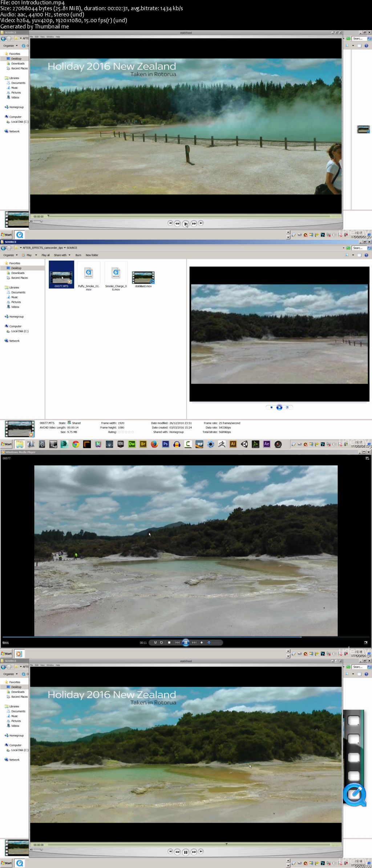Image resolution: width=372 pixels, height=868 pixels.
Task: Open the RF RealFlow taskbar icon
Action: 199,444
